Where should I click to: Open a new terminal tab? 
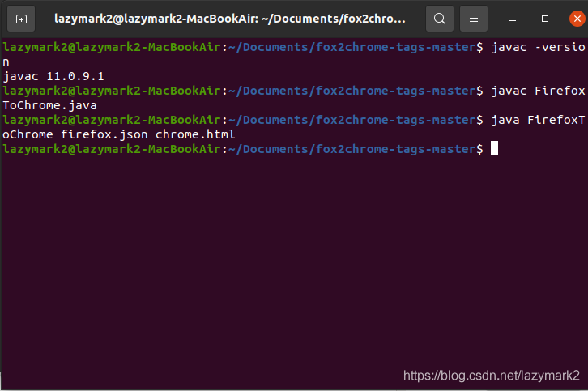[x=20, y=18]
